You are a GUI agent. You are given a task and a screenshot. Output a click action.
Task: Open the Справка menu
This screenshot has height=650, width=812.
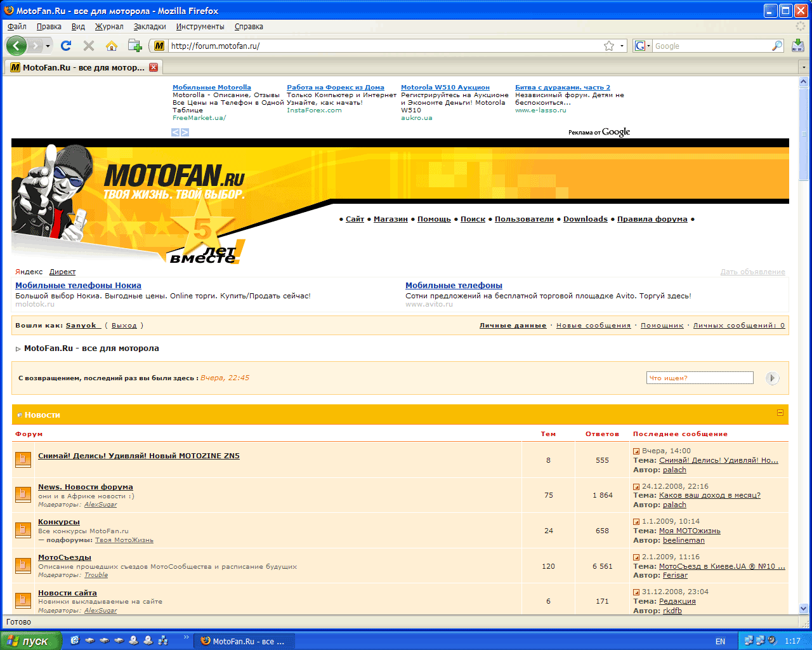(x=249, y=27)
